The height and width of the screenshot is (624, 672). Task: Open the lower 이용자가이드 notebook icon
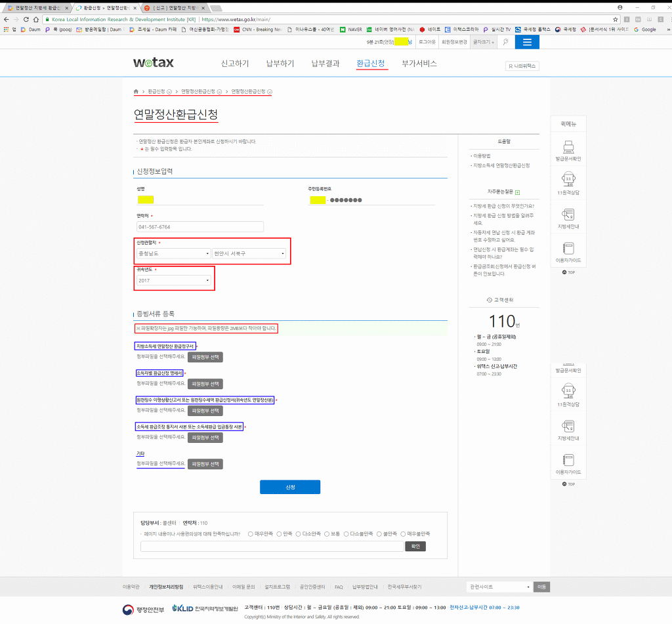click(568, 460)
